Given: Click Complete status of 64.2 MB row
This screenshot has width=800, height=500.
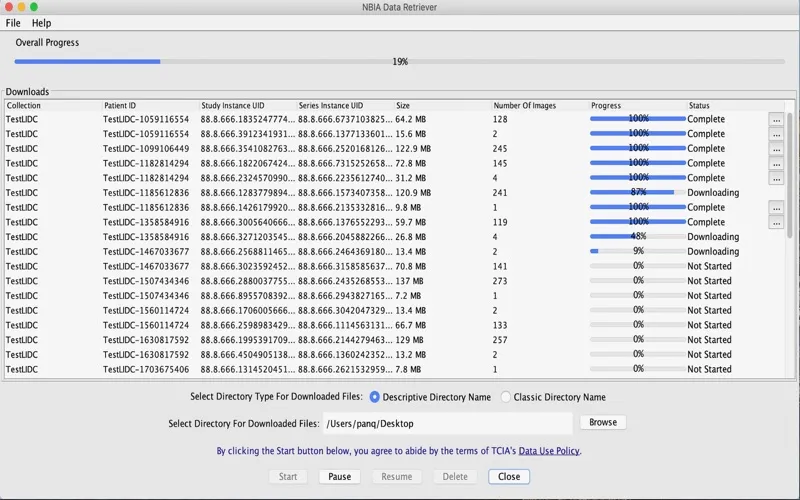Looking at the screenshot, I should tap(706, 119).
